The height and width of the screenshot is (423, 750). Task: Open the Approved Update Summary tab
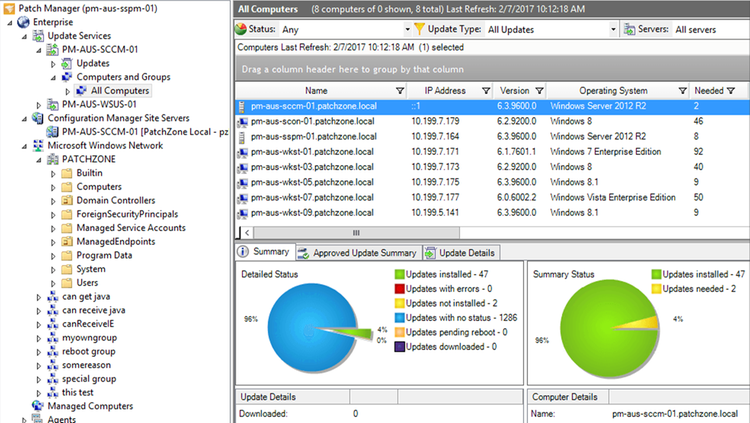coord(358,253)
